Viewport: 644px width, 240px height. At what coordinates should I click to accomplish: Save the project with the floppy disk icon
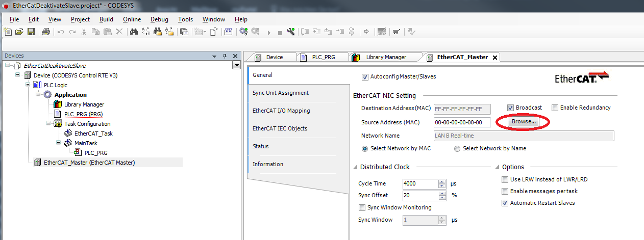pos(31,32)
